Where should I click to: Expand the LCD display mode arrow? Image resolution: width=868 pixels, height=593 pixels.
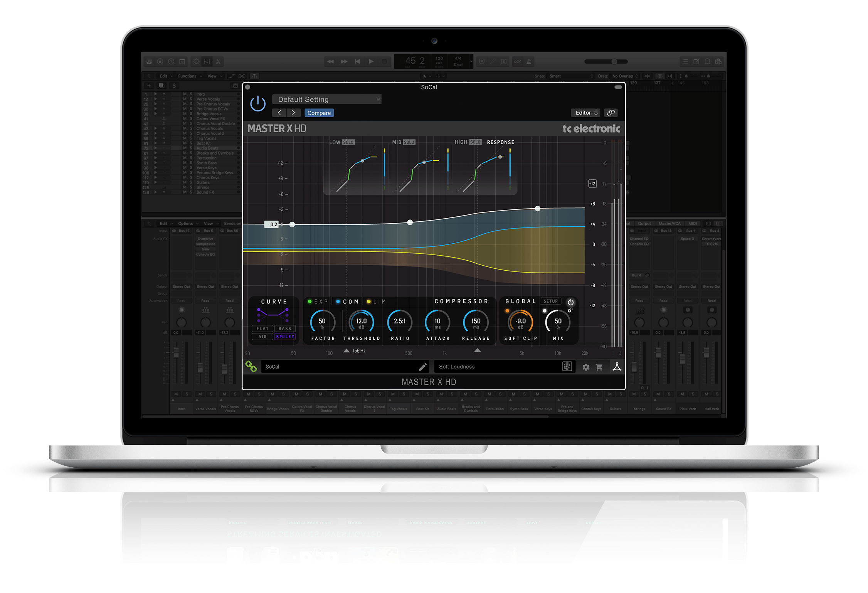coord(471,61)
